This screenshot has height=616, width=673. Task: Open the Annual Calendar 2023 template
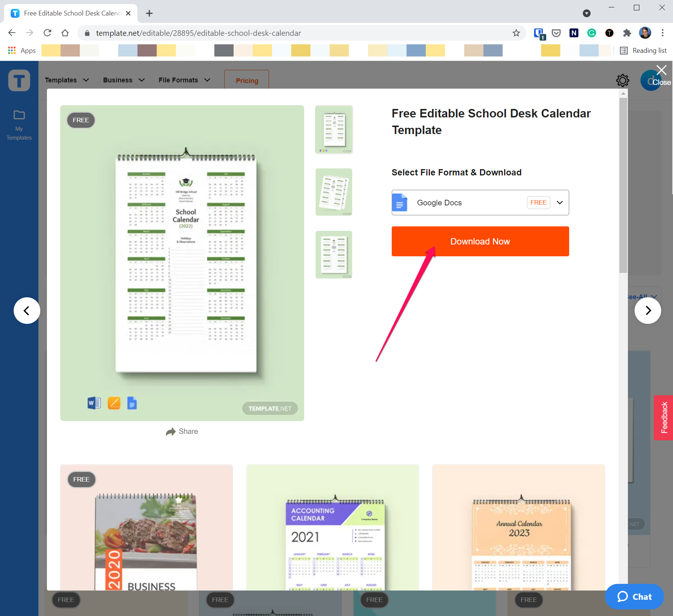(519, 527)
